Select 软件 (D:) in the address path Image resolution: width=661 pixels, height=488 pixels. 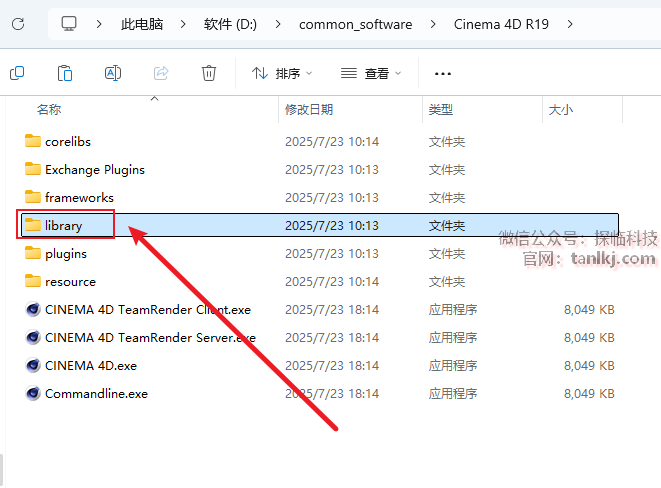(x=230, y=24)
